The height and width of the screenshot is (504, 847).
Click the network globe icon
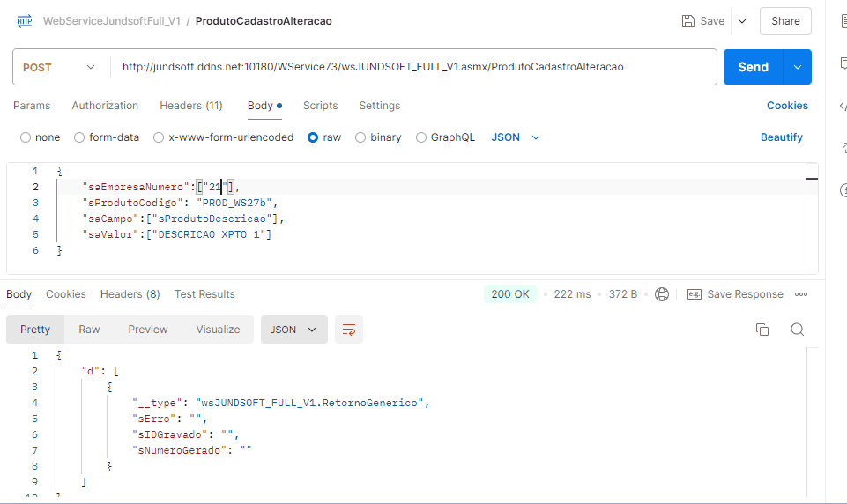(x=662, y=294)
